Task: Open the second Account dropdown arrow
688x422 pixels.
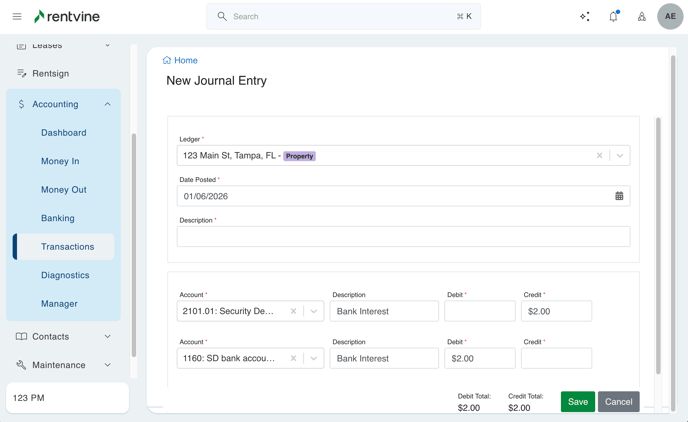Action: [313, 358]
